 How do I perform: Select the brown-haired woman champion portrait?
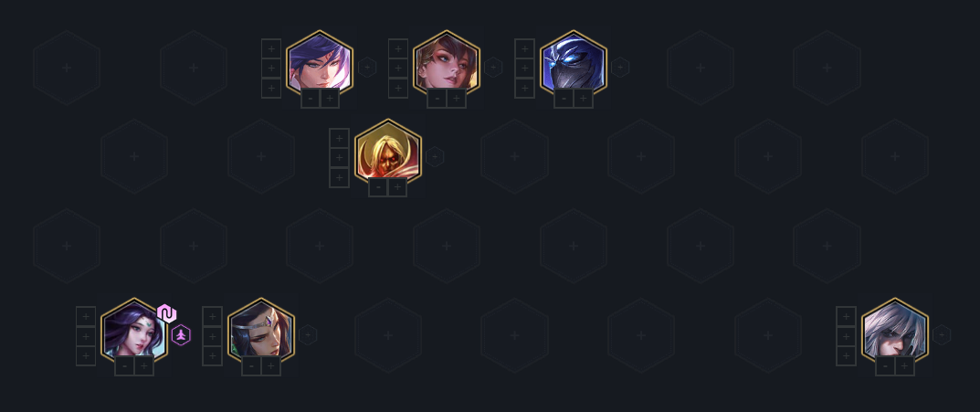447,62
